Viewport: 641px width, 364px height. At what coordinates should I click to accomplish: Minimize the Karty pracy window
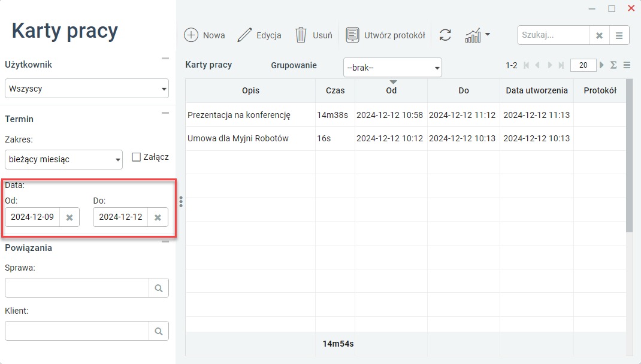592,8
